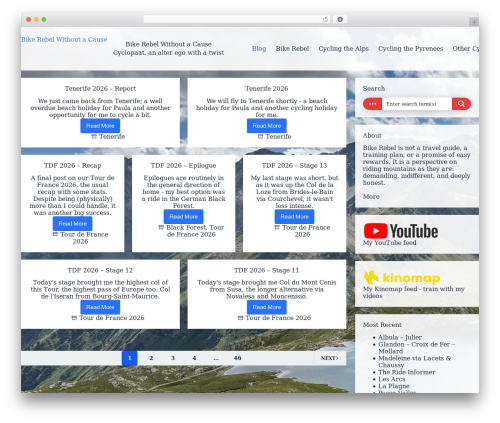Open the search options three-dot button
Viewport: 500px width, 423px height.
(x=372, y=104)
